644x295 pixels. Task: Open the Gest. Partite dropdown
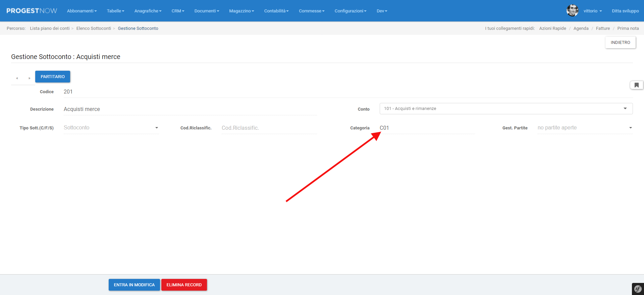pos(585,128)
